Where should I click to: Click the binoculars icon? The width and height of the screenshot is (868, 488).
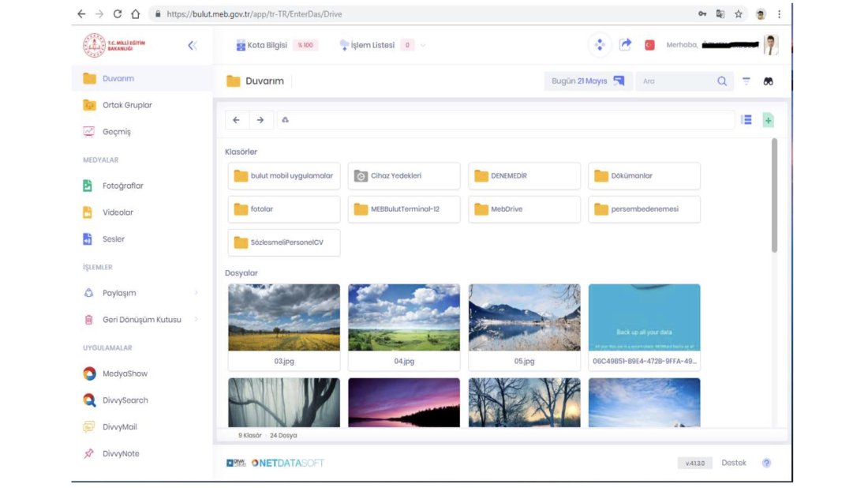[x=768, y=81]
